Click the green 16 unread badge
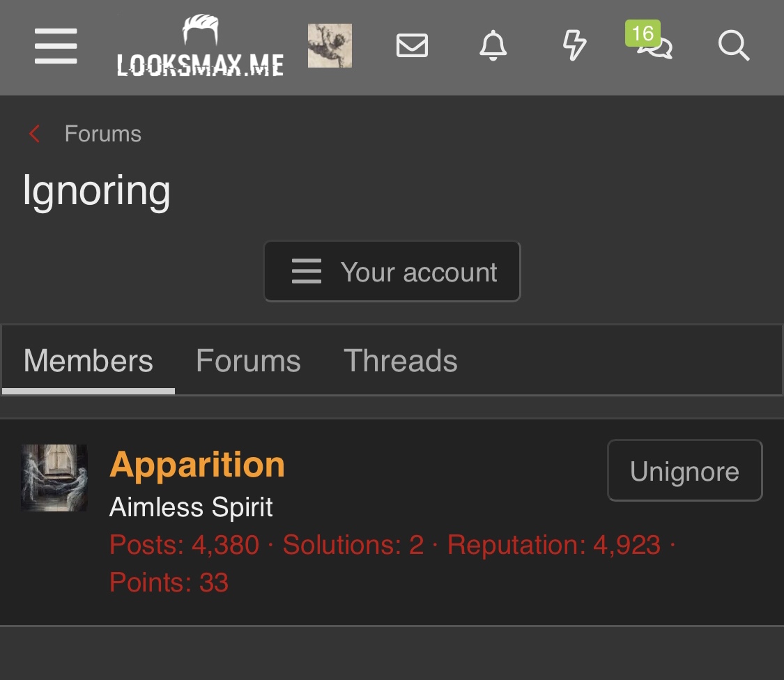The width and height of the screenshot is (784, 680). click(x=642, y=33)
